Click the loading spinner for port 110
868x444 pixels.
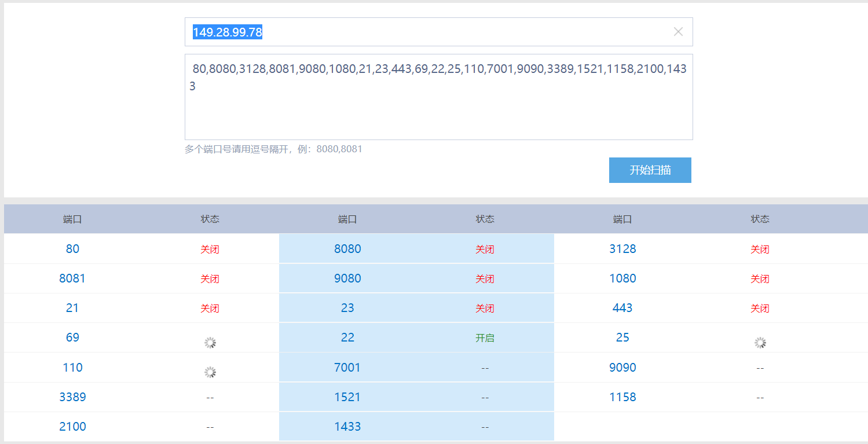(210, 372)
